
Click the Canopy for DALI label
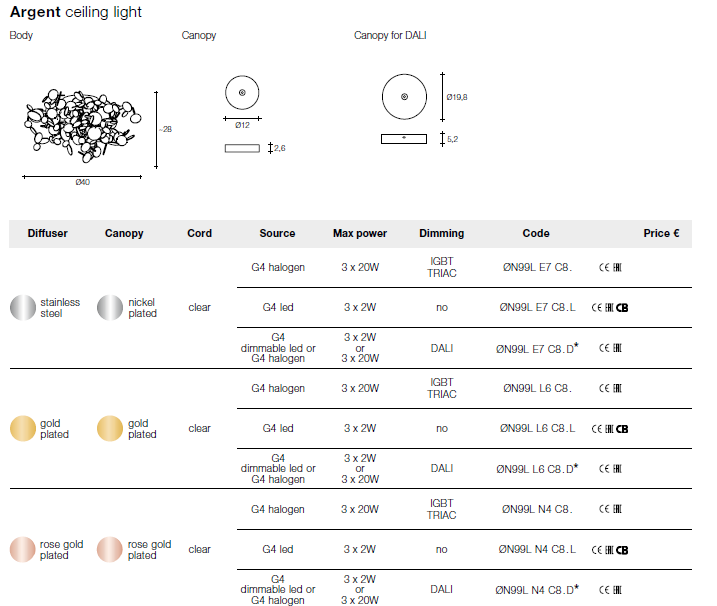tap(390, 35)
